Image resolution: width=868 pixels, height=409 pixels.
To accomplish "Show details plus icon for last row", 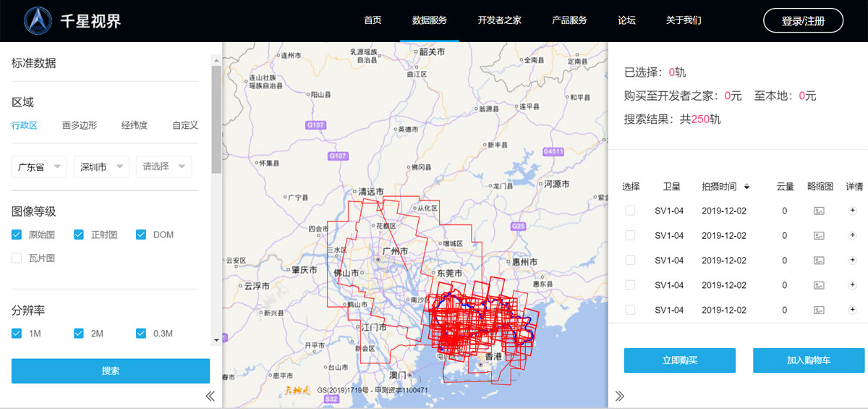I will click(852, 310).
